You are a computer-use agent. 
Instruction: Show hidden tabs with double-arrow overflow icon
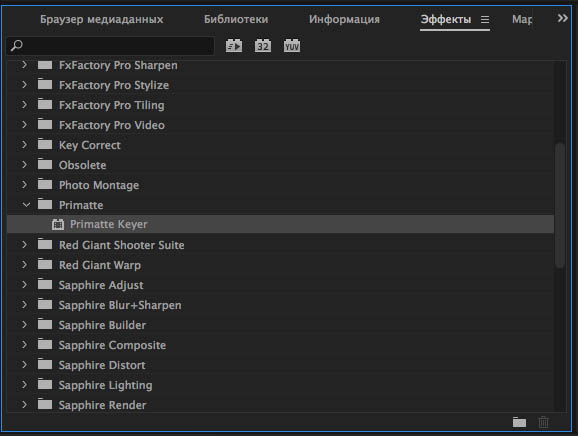point(562,18)
